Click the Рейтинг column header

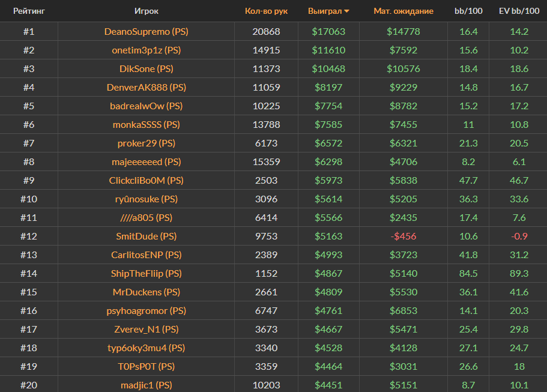[x=29, y=11]
